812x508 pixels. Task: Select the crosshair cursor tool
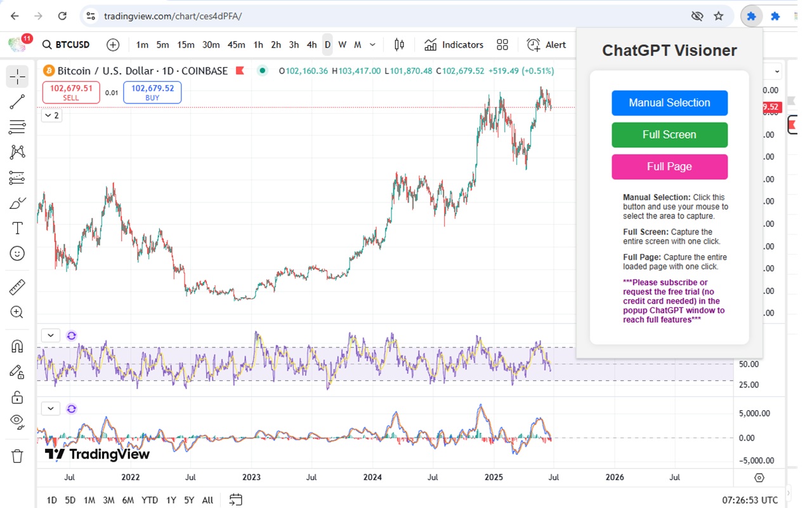point(17,76)
